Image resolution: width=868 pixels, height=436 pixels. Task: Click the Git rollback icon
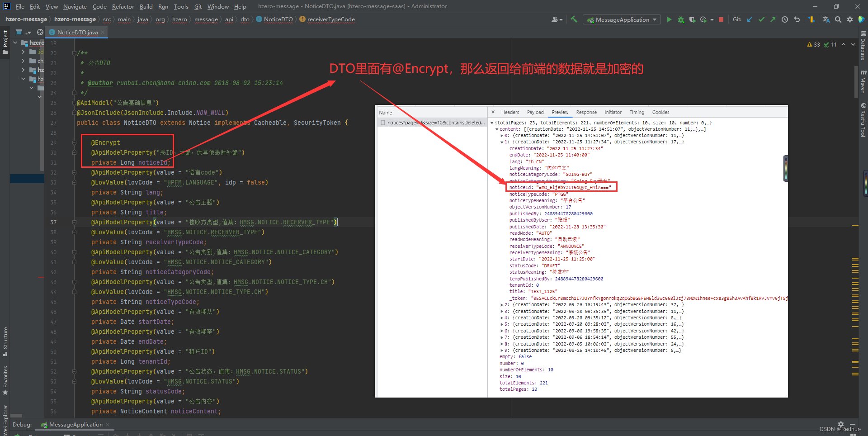pyautogui.click(x=797, y=19)
